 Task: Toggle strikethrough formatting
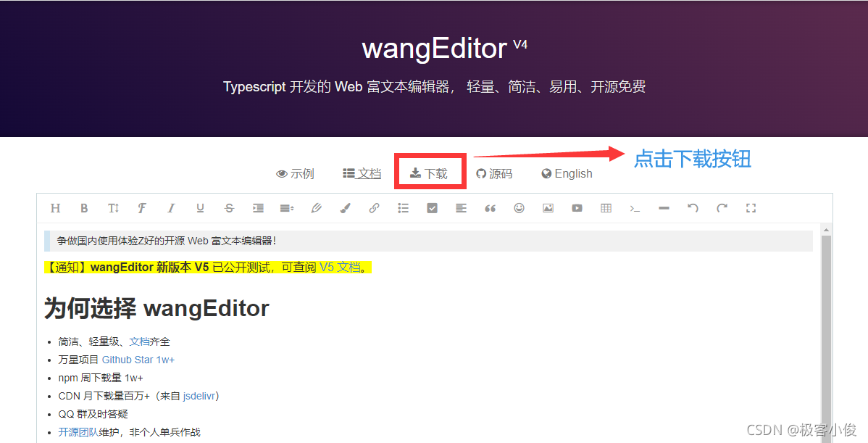click(229, 208)
